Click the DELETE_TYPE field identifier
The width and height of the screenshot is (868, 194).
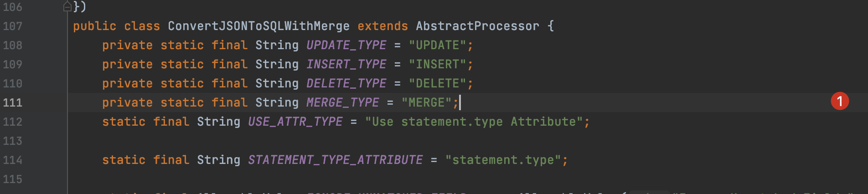pyautogui.click(x=346, y=83)
